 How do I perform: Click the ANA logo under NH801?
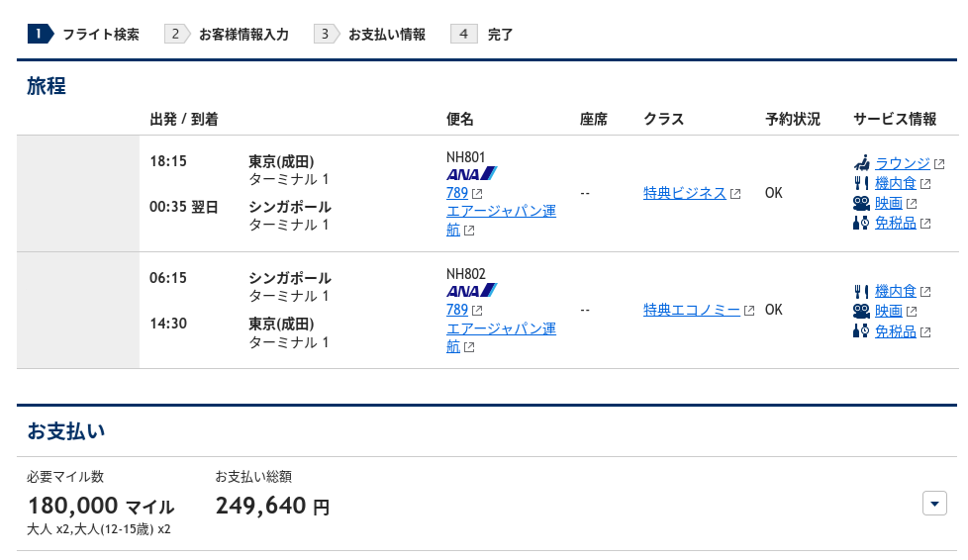pos(472,174)
